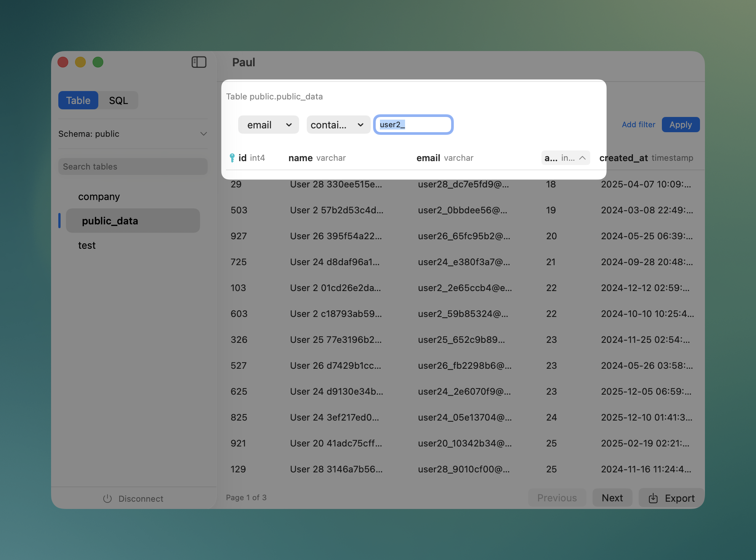Click the filter value field containing user2_
Viewport: 756px width, 560px height.
(x=413, y=125)
